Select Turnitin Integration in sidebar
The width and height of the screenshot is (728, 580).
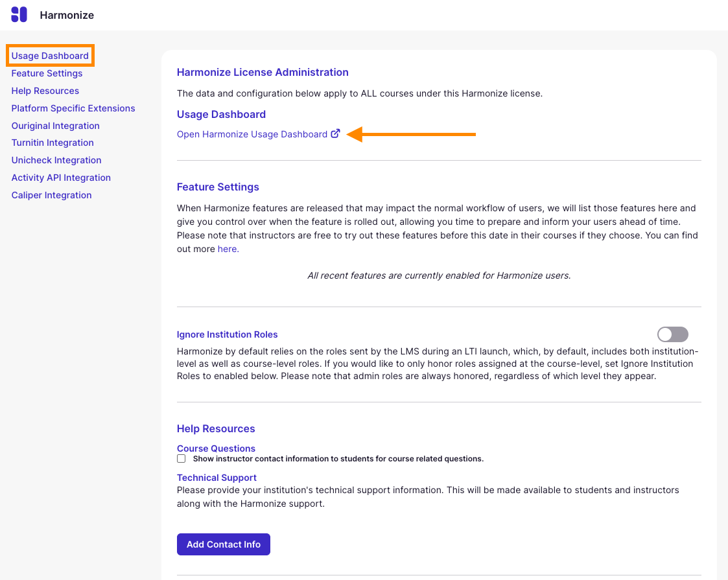(x=53, y=143)
